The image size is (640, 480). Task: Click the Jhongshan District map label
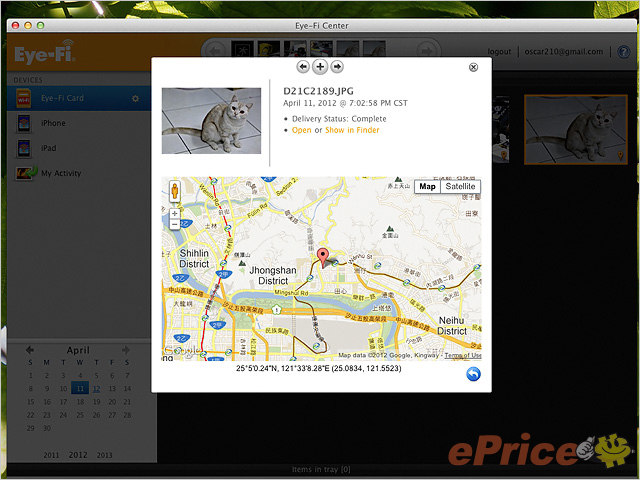273,276
